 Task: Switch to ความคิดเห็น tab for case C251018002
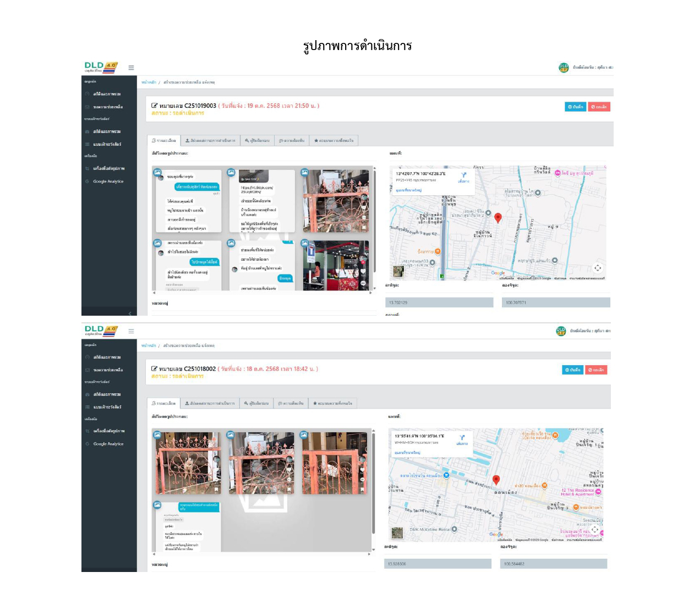(x=291, y=403)
